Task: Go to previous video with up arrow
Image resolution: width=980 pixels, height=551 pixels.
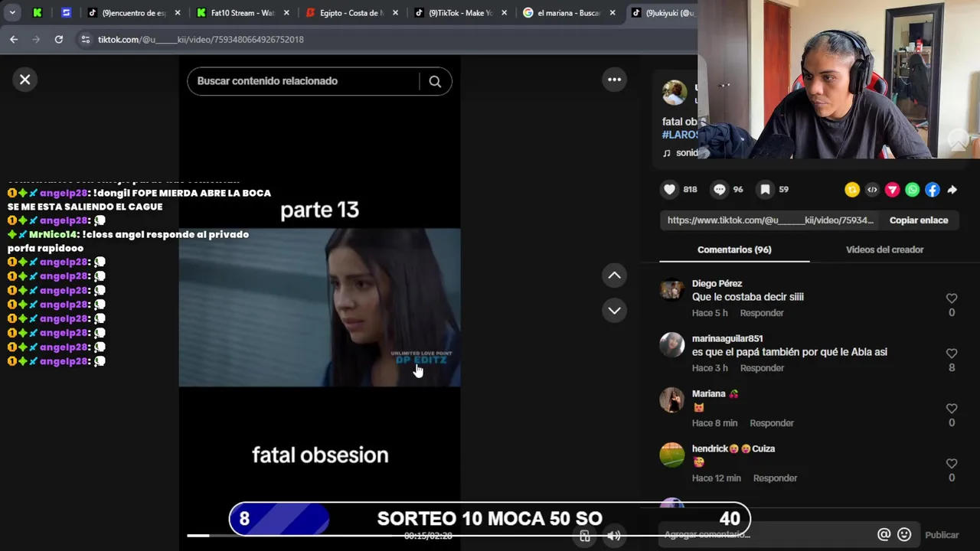Action: tap(614, 275)
